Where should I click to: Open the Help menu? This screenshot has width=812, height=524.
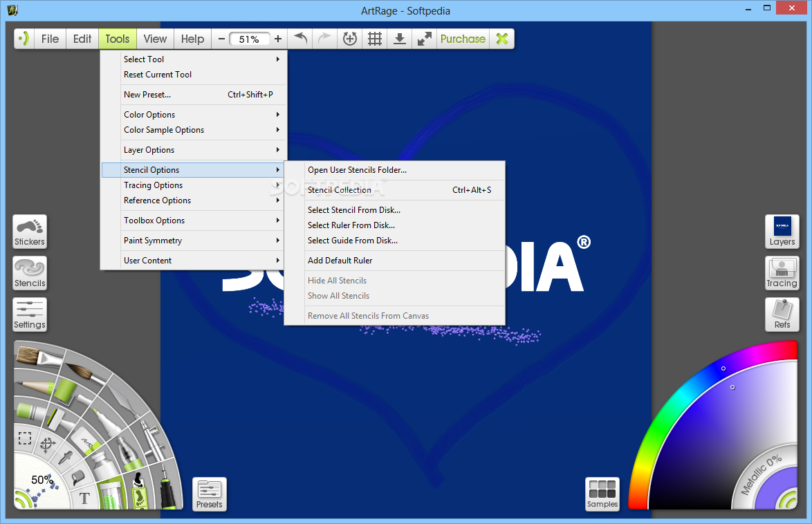pos(193,38)
